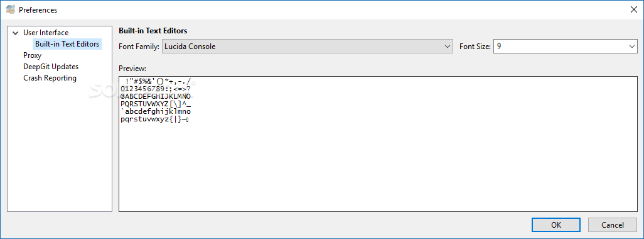Click into the Font Size field showing 9
The image size is (644, 239).
(x=560, y=47)
